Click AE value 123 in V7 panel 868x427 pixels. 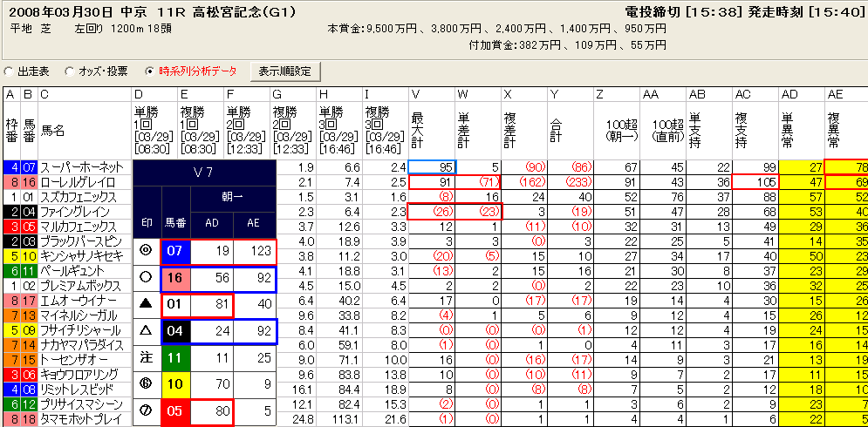(254, 251)
